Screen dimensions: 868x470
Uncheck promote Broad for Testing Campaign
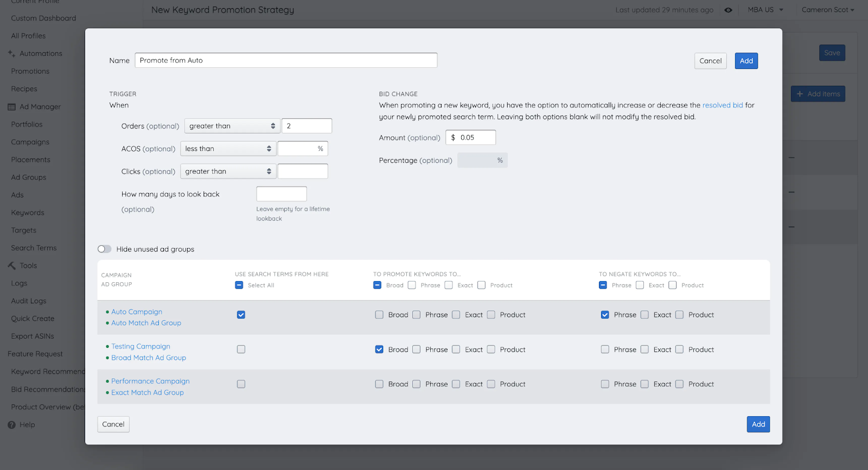379,350
